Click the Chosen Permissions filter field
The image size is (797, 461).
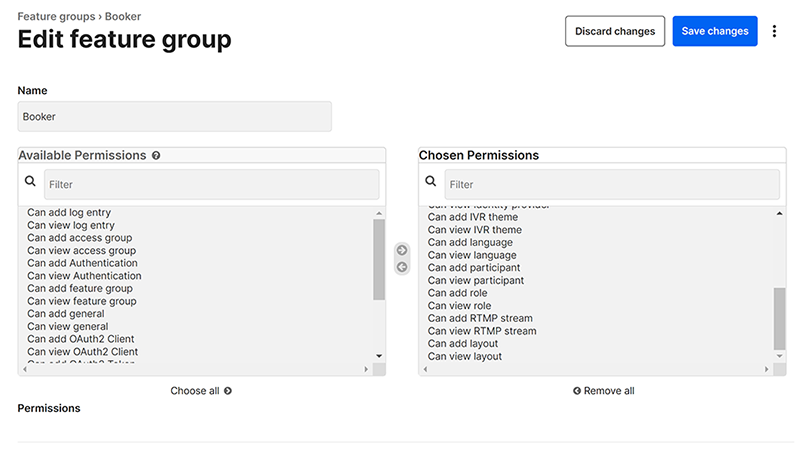pos(611,184)
